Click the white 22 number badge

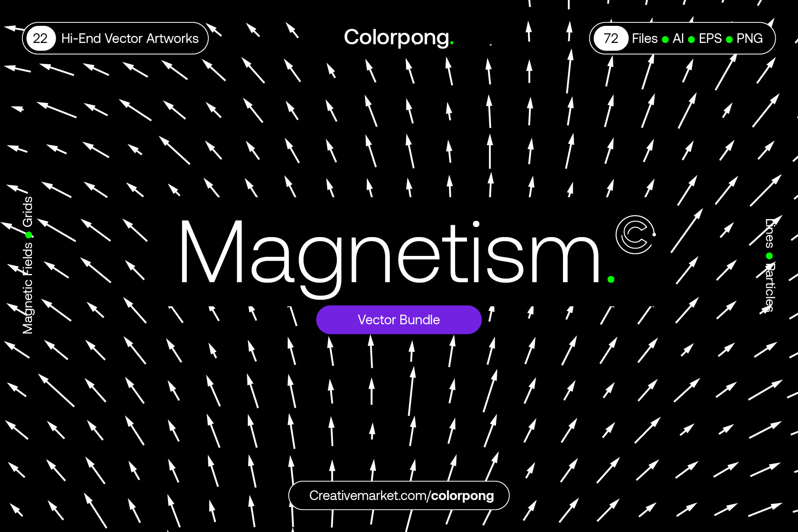point(40,39)
